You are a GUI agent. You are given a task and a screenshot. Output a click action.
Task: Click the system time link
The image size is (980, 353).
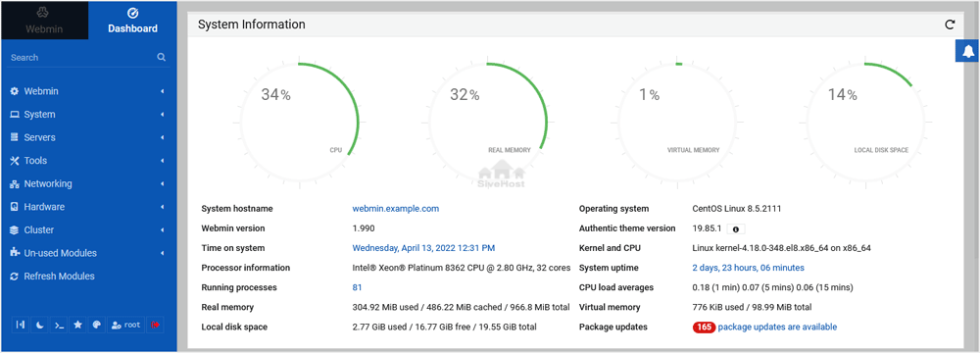pos(423,248)
